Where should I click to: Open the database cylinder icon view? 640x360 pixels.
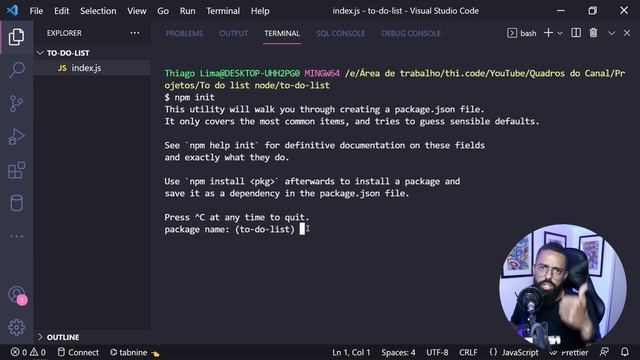coord(16,203)
